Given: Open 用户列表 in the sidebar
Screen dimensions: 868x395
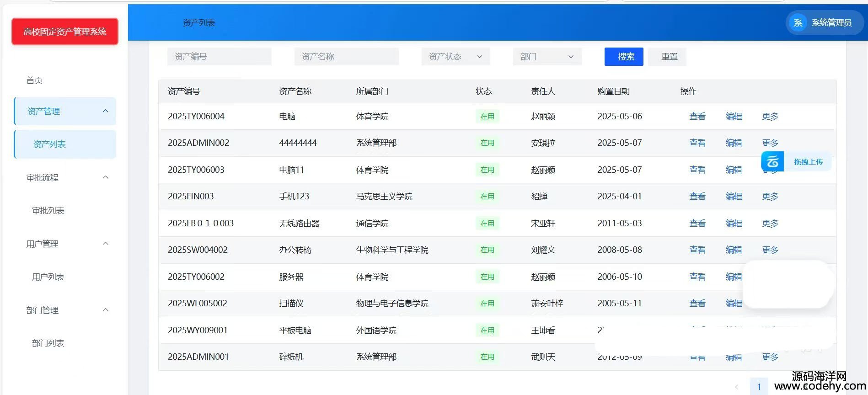Looking at the screenshot, I should 48,277.
